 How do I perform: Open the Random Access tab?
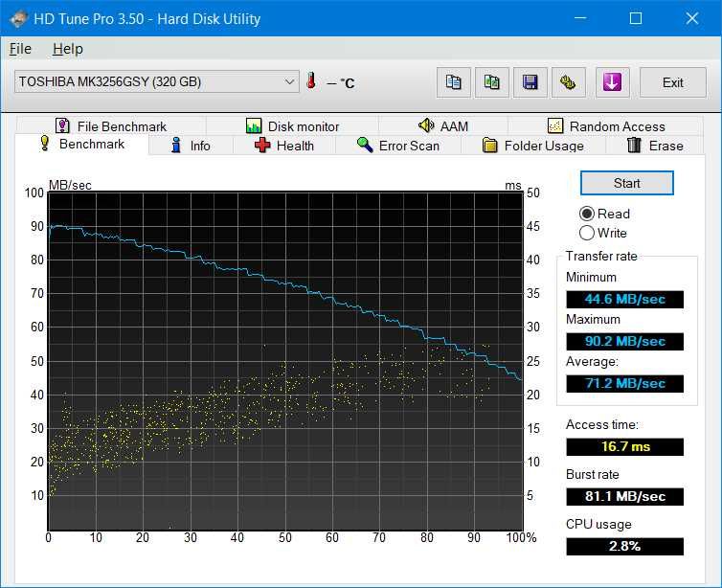[605, 126]
